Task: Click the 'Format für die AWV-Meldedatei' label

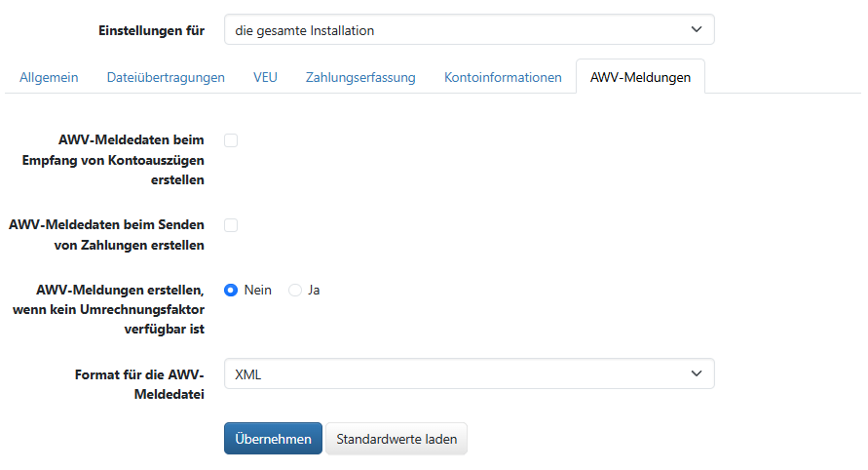Action: [139, 384]
